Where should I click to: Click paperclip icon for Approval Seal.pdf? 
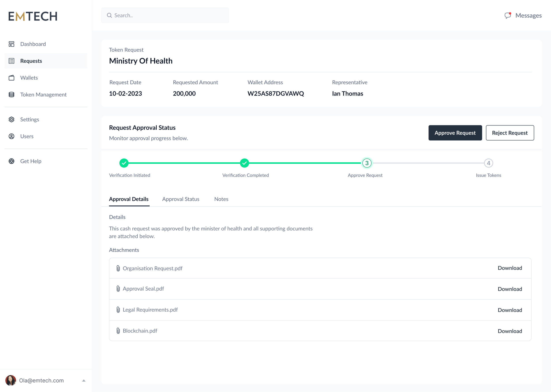point(118,289)
